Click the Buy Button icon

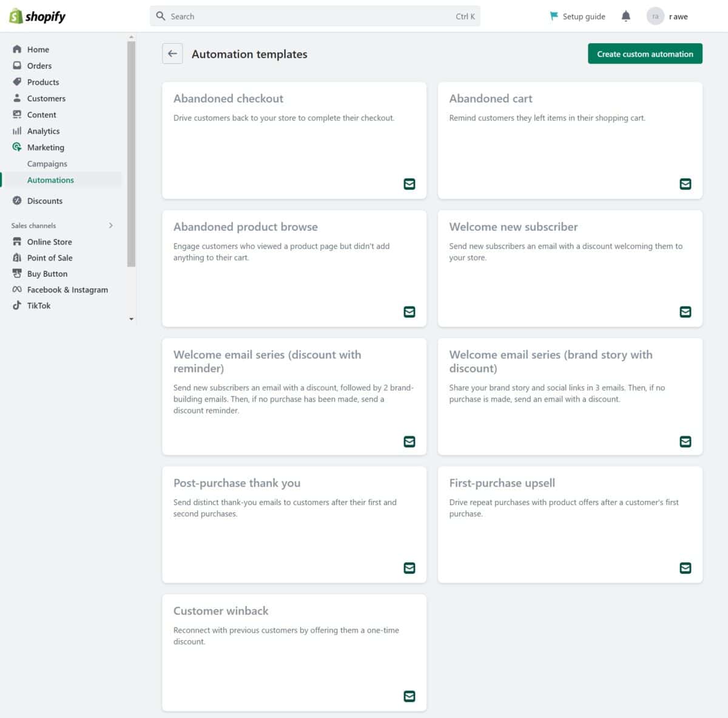[17, 274]
